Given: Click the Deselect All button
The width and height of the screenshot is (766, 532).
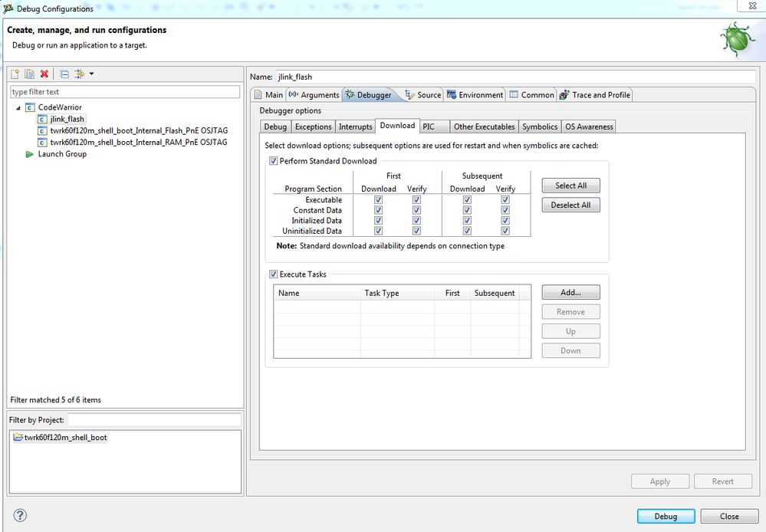Looking at the screenshot, I should [570, 205].
